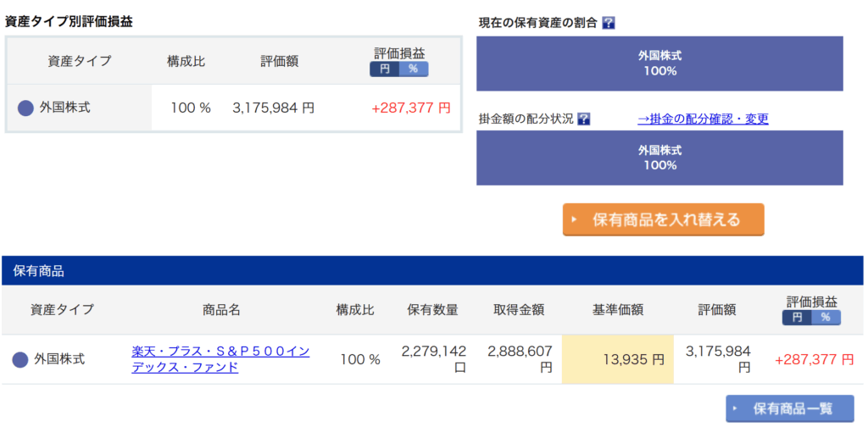The width and height of the screenshot is (868, 432).
Task: Click the 基準価額 column header
Action: [618, 310]
